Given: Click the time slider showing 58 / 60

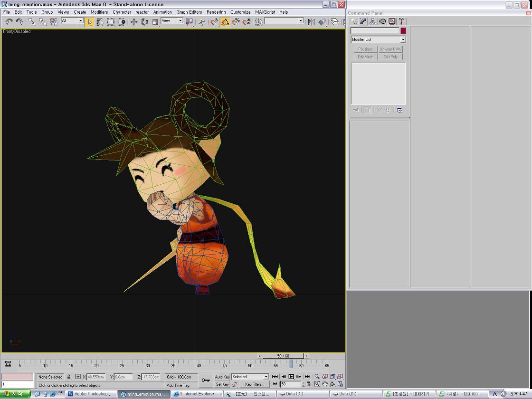Looking at the screenshot, I should tap(283, 356).
